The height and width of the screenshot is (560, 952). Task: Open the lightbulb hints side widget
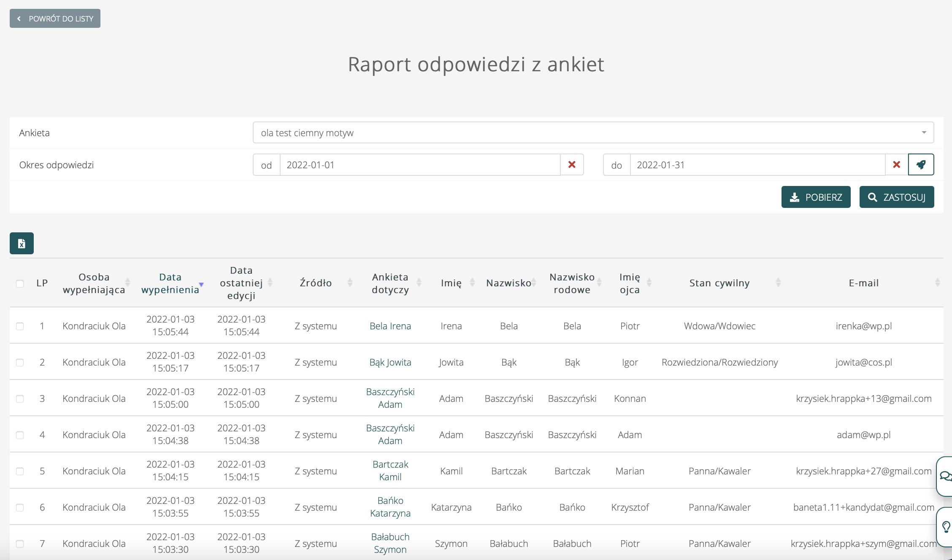tap(946, 527)
